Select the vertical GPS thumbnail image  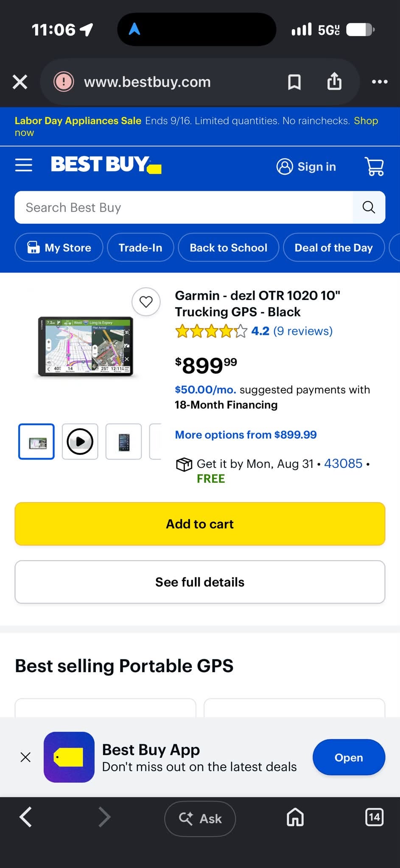click(123, 441)
